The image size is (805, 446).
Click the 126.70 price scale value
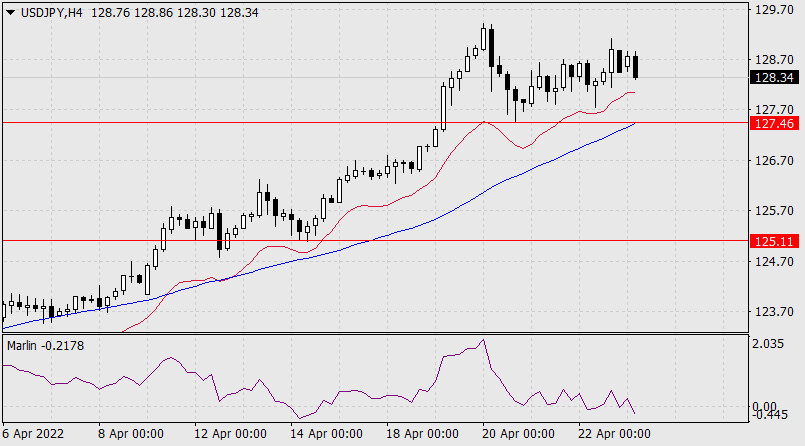pyautogui.click(x=774, y=161)
